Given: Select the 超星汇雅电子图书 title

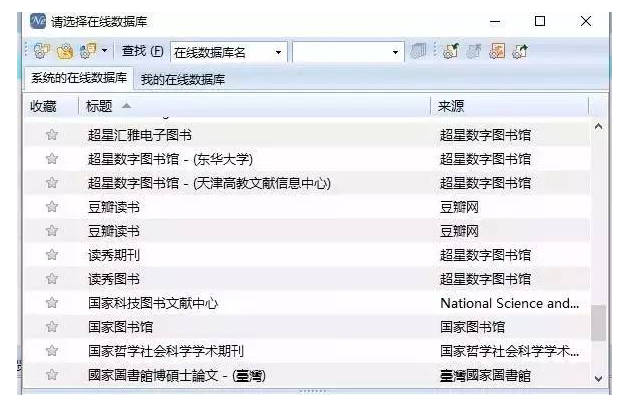Looking at the screenshot, I should coord(140,135).
